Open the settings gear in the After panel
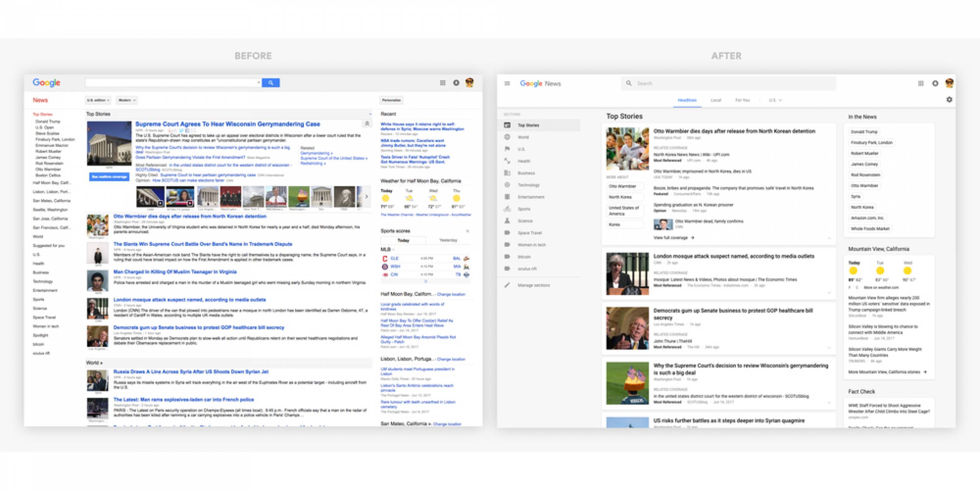The height and width of the screenshot is (490, 980). 949,99
